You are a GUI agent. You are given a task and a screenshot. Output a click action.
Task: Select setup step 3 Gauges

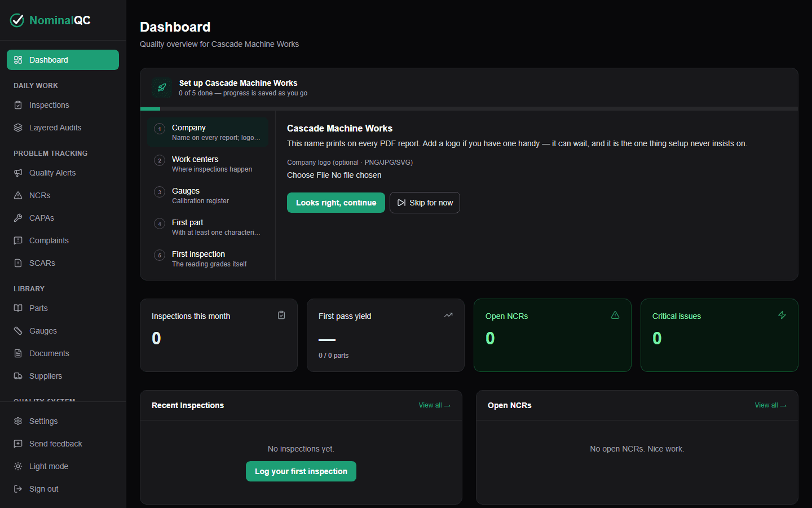[208, 195]
